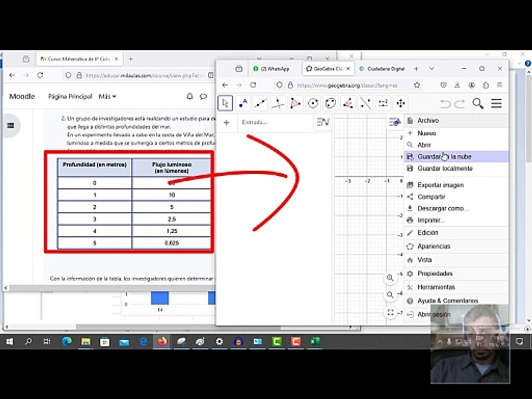Click Página Principal link
The image size is (532, 399).
tap(70, 96)
